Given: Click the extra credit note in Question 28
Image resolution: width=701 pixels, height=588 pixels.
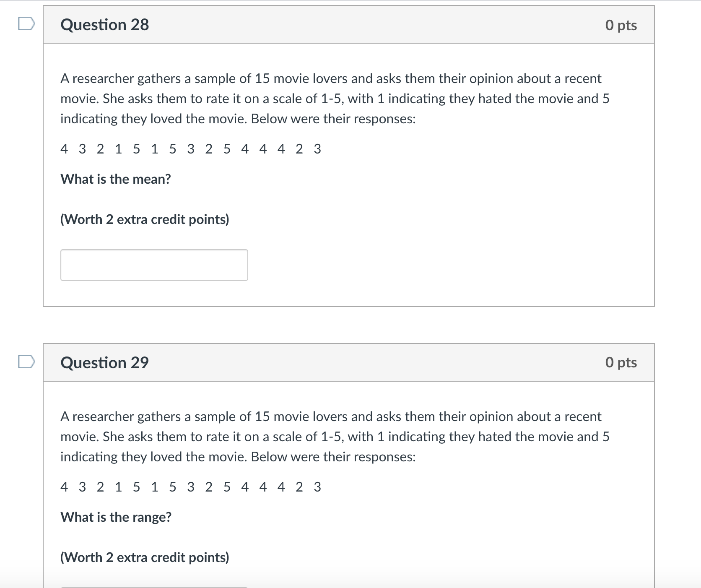Looking at the screenshot, I should click(145, 219).
